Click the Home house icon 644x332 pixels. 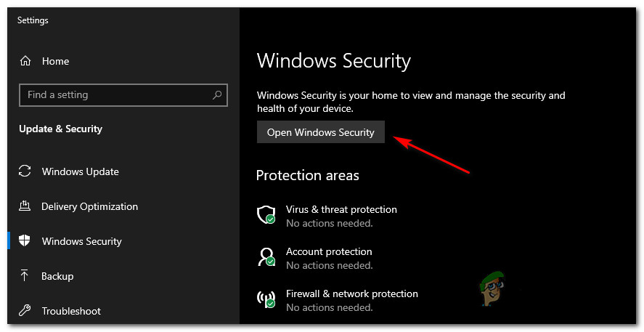coord(25,61)
